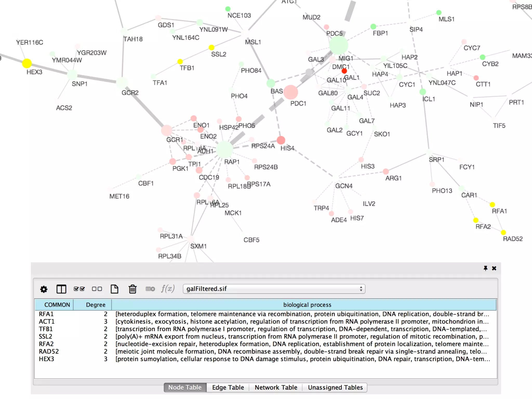This screenshot has height=399, width=532.
Task: Select the Node Table tab
Action: 185,387
